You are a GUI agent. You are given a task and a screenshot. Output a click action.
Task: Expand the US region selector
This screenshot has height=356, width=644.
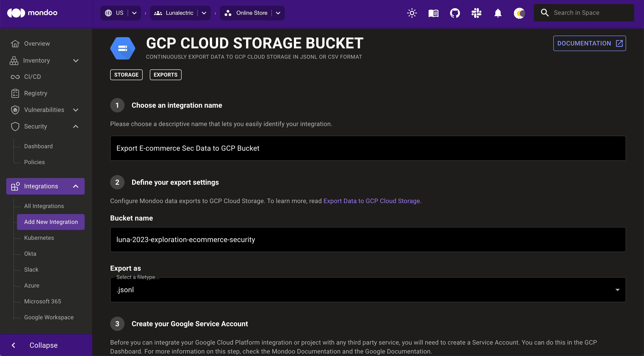[x=134, y=13]
